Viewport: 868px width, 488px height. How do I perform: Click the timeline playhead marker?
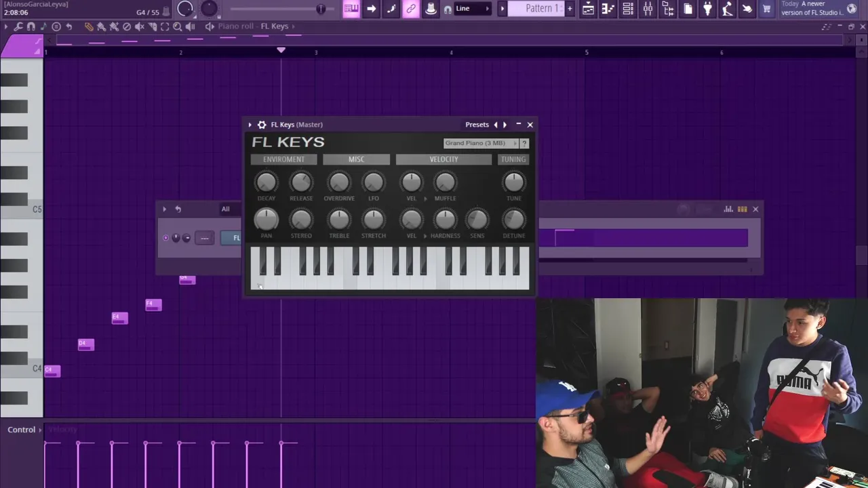(x=281, y=50)
